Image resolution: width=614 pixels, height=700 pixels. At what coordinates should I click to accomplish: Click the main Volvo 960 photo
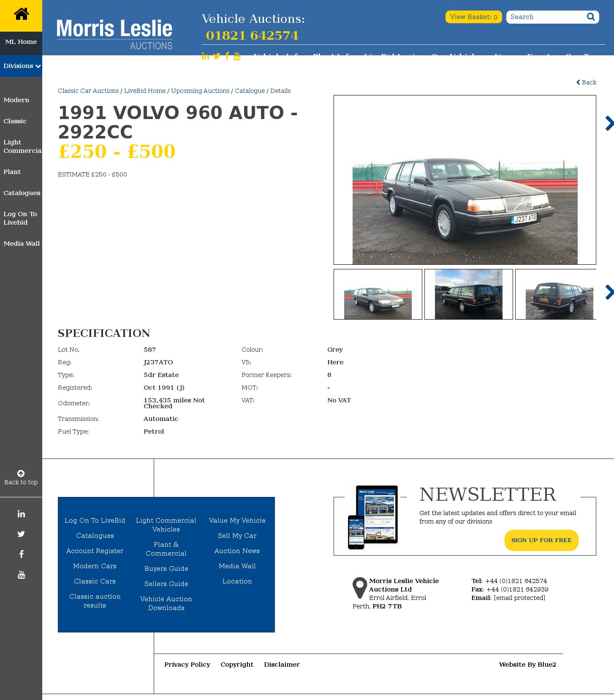coord(465,180)
